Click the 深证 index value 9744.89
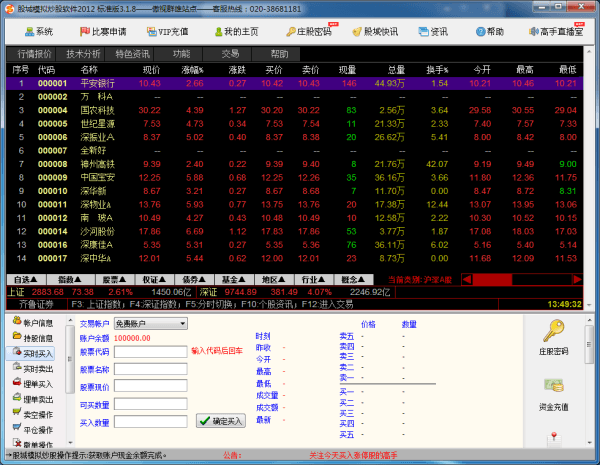600x465 pixels. 240,292
